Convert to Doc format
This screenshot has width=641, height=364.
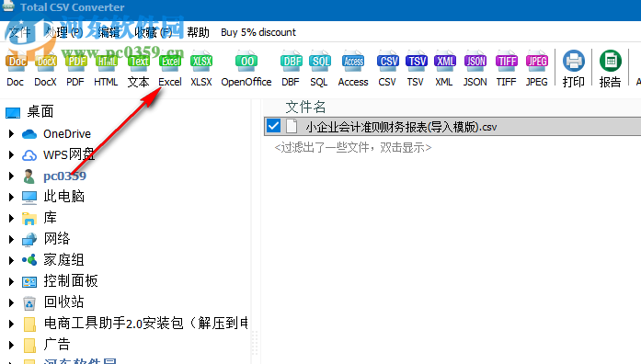16,70
